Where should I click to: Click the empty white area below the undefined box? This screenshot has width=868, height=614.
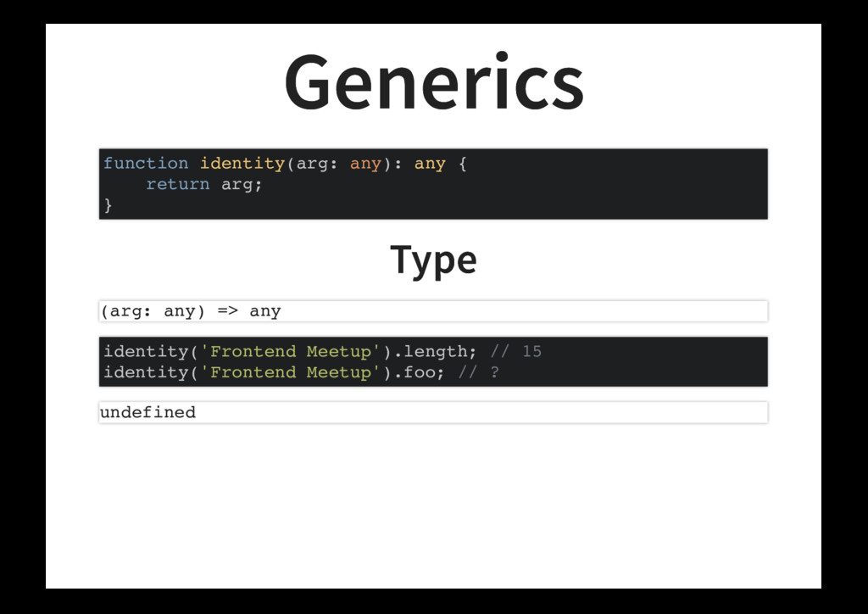click(x=433, y=504)
